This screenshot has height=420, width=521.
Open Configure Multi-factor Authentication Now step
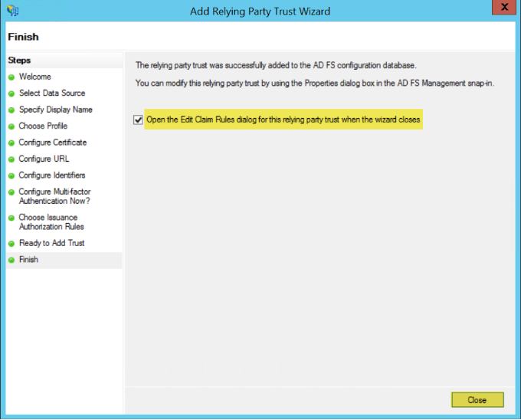[x=54, y=196]
